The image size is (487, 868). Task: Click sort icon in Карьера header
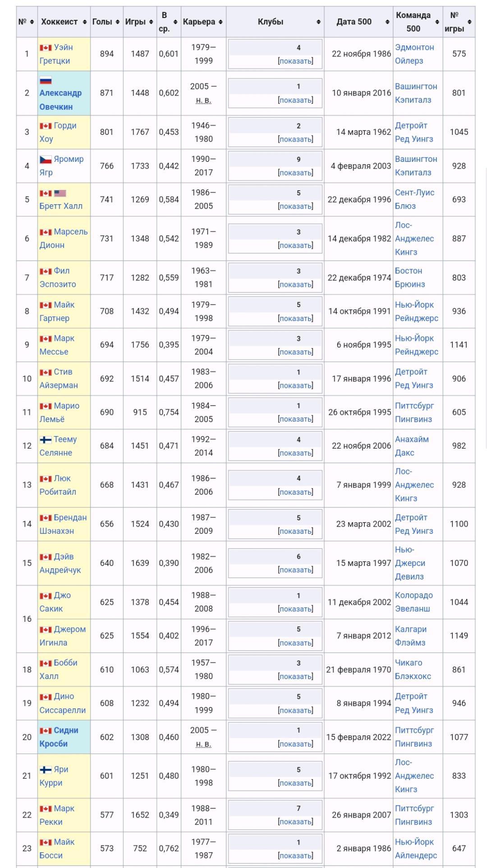click(x=221, y=22)
